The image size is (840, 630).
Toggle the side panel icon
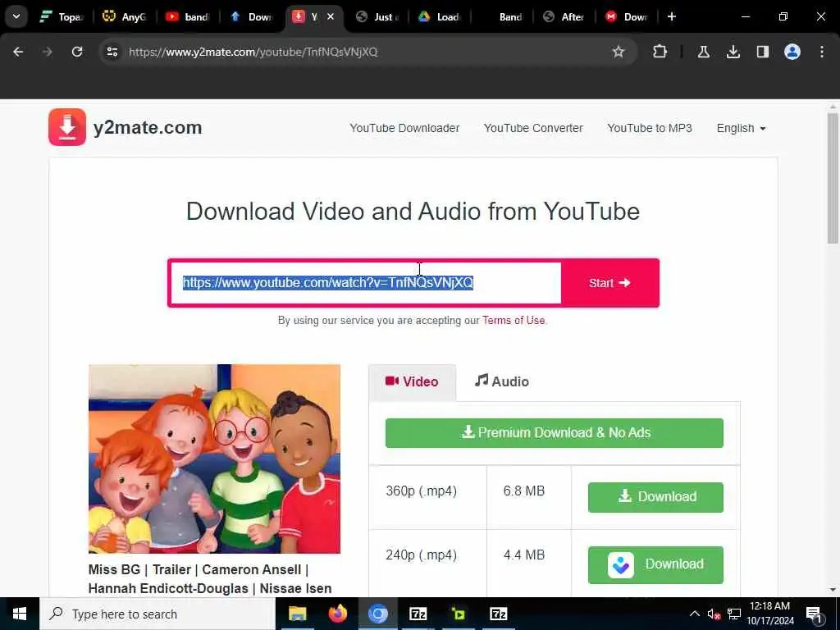(762, 52)
